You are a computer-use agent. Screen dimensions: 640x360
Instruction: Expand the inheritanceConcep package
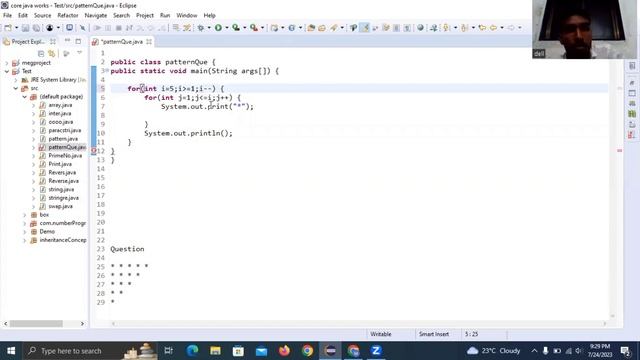pyautogui.click(x=24, y=240)
